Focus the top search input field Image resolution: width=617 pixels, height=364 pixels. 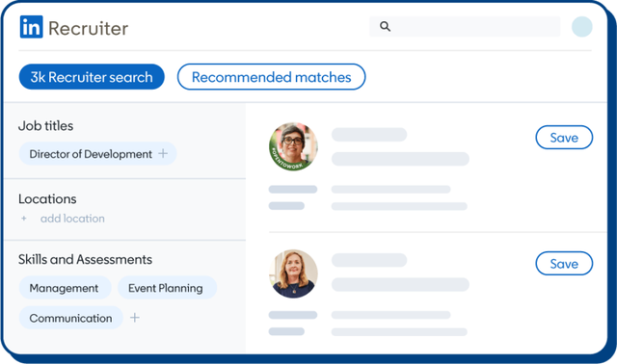click(465, 26)
